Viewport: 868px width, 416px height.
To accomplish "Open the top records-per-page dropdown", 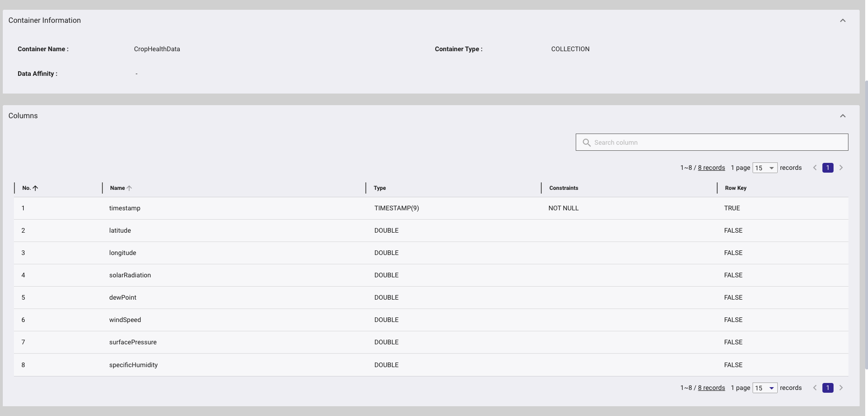I will pyautogui.click(x=765, y=168).
